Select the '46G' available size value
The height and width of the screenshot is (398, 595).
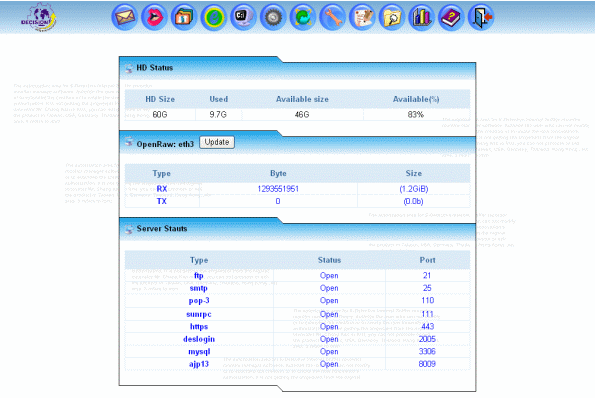pos(302,115)
